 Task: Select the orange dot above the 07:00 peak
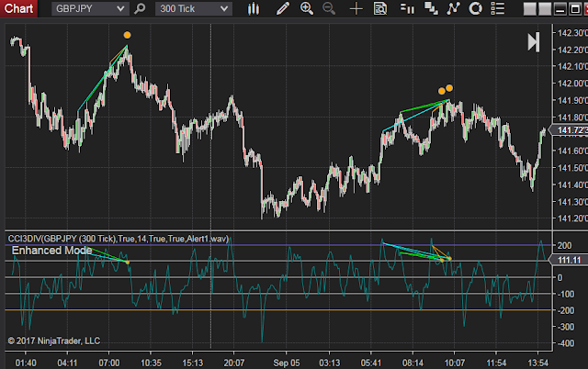(127, 35)
